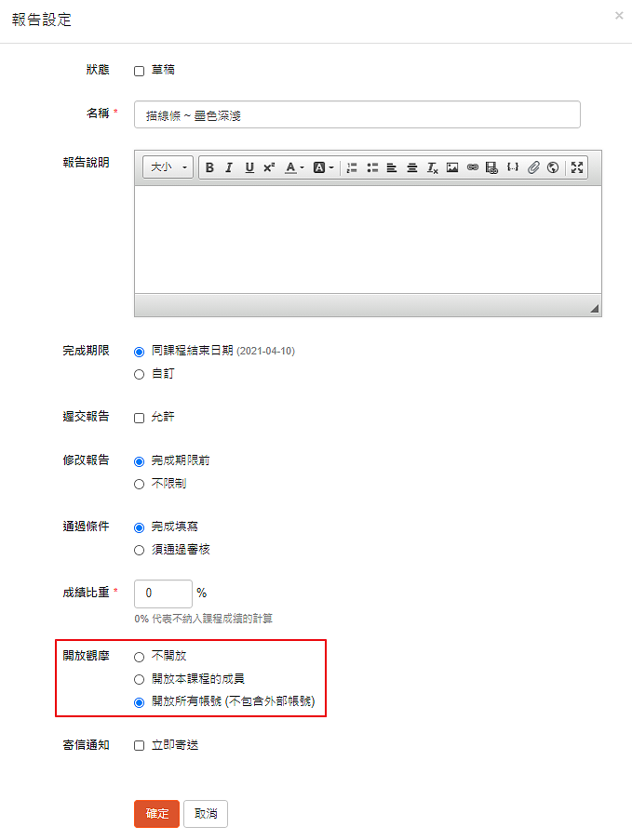Image resolution: width=632 pixels, height=840 pixels.
Task: Tick the 立即寄送 notification checkbox
Action: click(140, 746)
